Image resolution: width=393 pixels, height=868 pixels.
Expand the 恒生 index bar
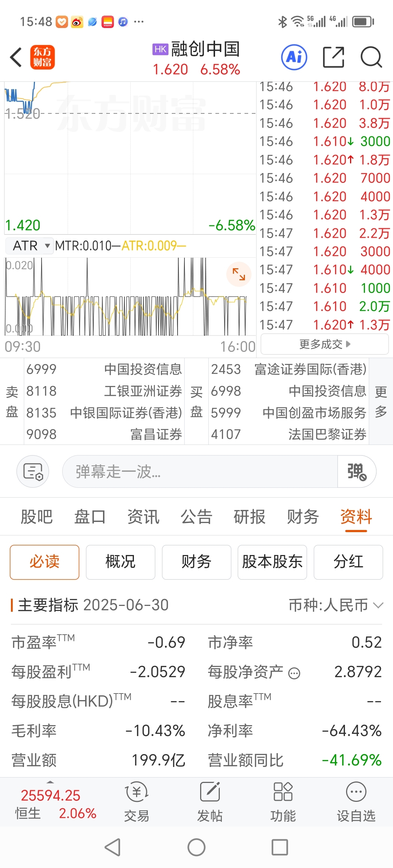pos(50,782)
